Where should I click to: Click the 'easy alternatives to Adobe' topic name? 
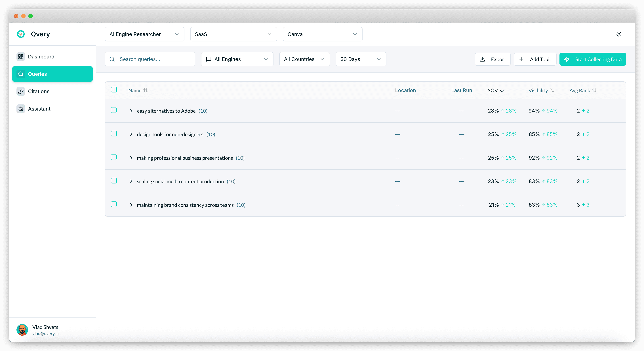point(166,111)
